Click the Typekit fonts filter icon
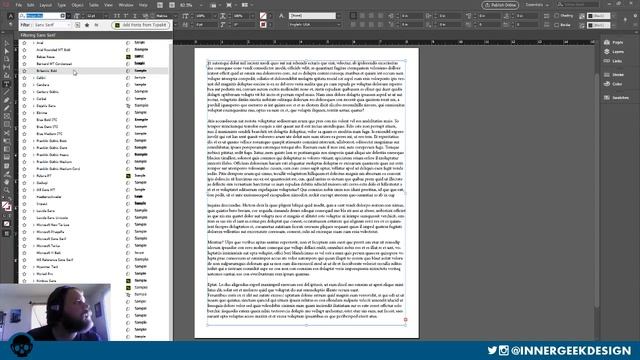640x360 pixels. pos(78,25)
